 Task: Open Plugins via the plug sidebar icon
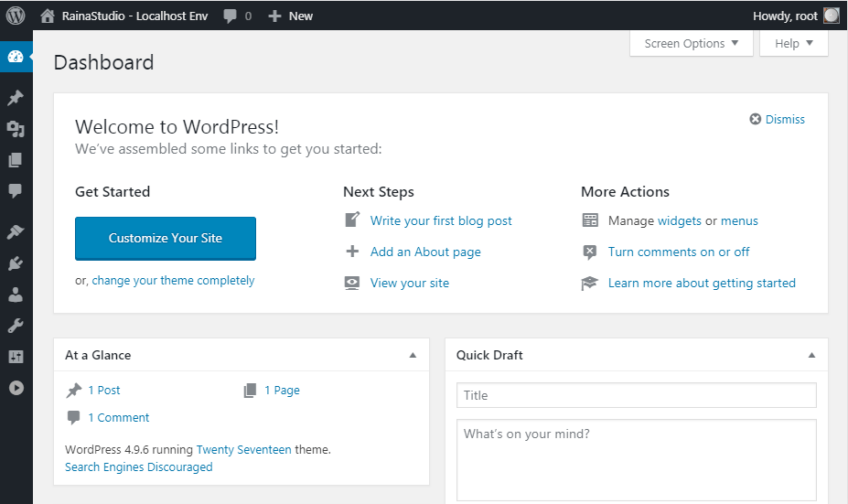(x=16, y=263)
